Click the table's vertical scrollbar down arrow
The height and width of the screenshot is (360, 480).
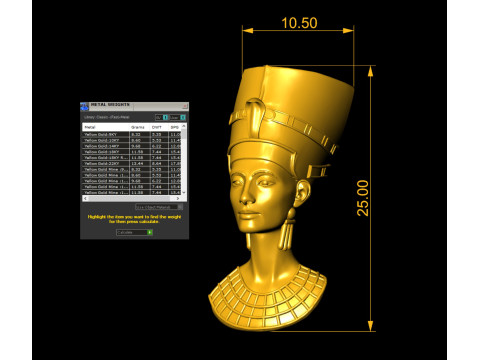tap(184, 192)
